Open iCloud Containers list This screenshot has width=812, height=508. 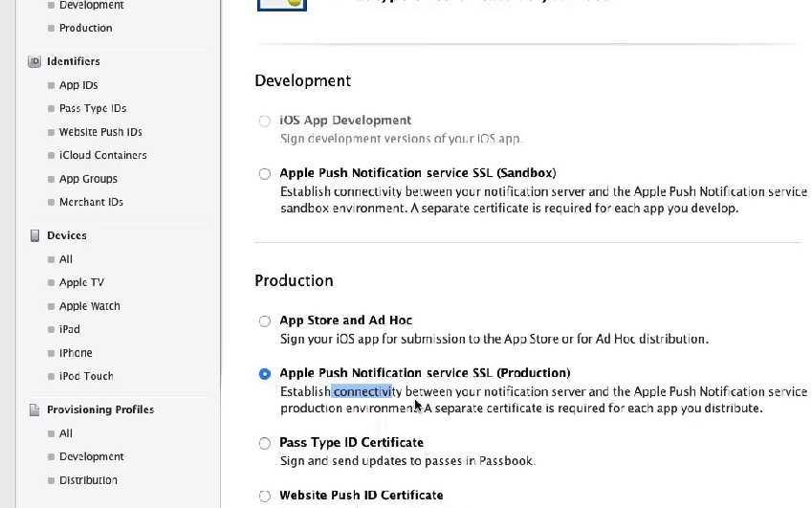102,155
